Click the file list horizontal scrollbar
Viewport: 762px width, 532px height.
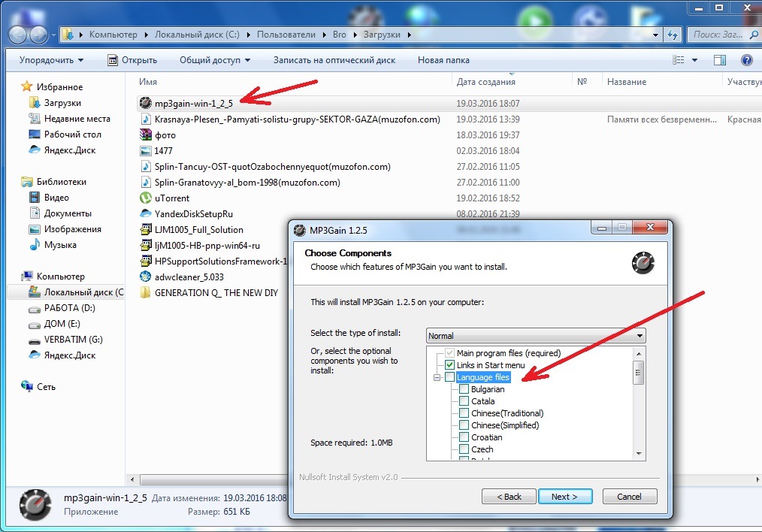coord(214,479)
